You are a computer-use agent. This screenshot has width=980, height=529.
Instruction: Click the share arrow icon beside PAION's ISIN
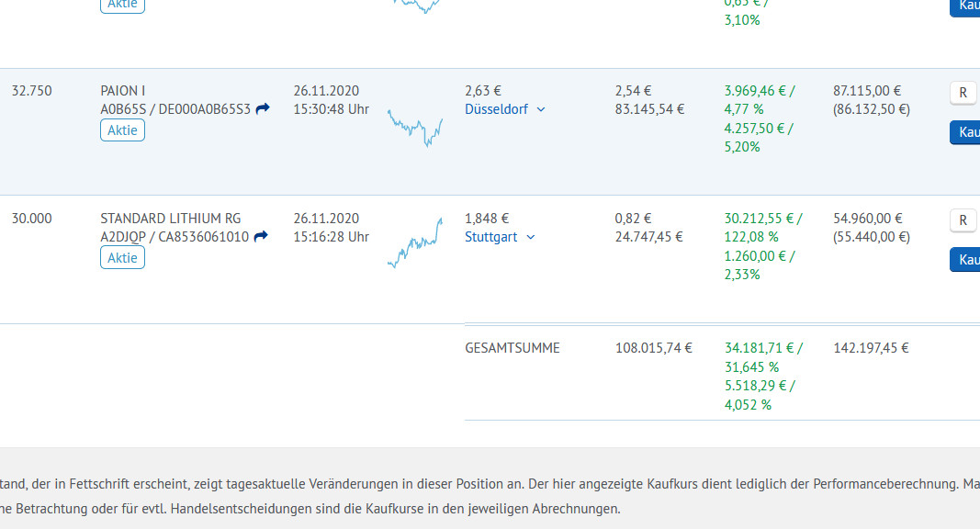(x=263, y=108)
